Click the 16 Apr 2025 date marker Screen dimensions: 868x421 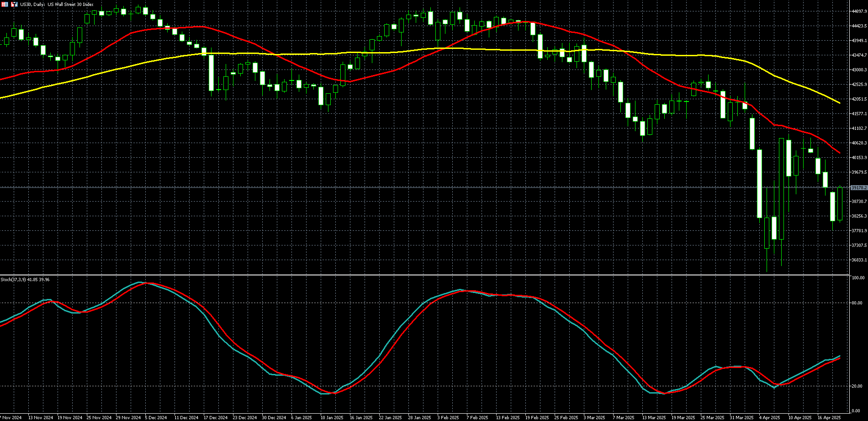[829, 417]
